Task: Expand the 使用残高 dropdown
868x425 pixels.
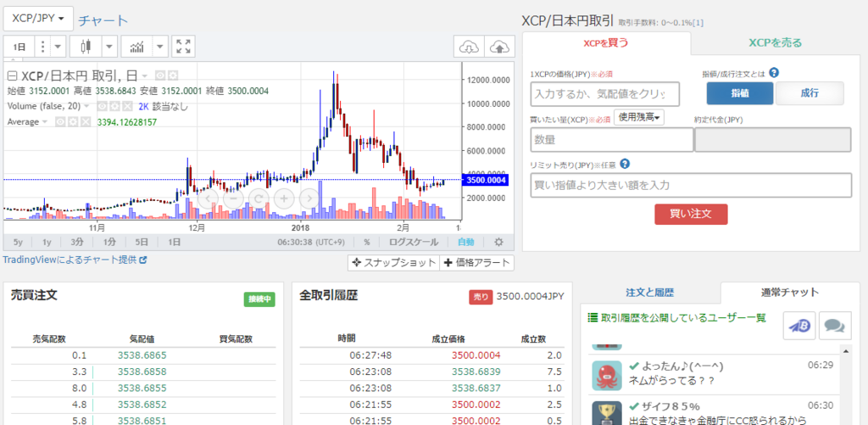Action: [639, 117]
